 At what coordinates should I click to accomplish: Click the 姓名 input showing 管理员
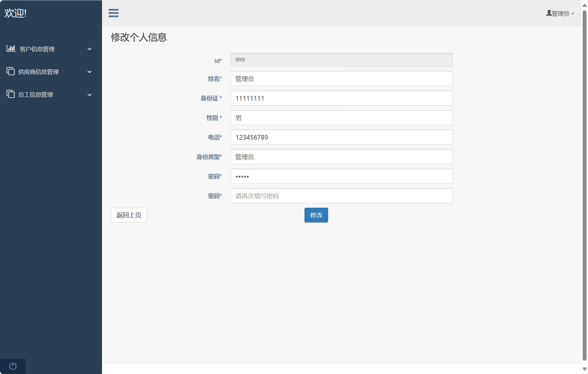point(341,79)
